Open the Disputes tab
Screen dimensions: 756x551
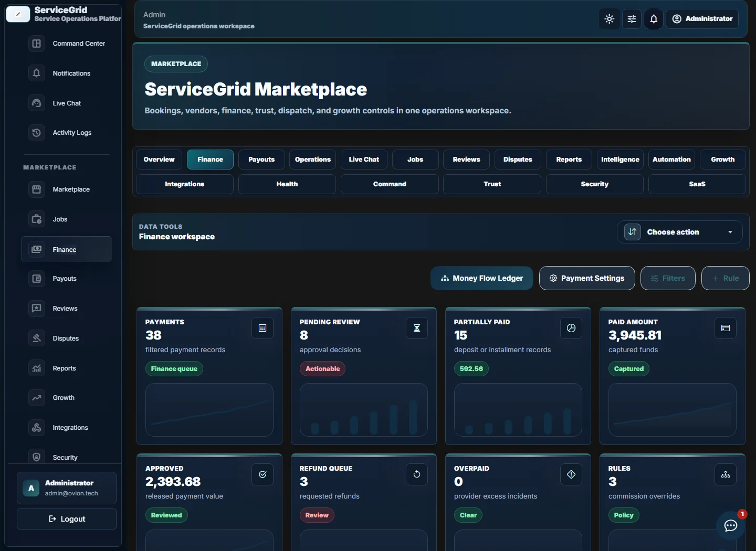pyautogui.click(x=518, y=160)
